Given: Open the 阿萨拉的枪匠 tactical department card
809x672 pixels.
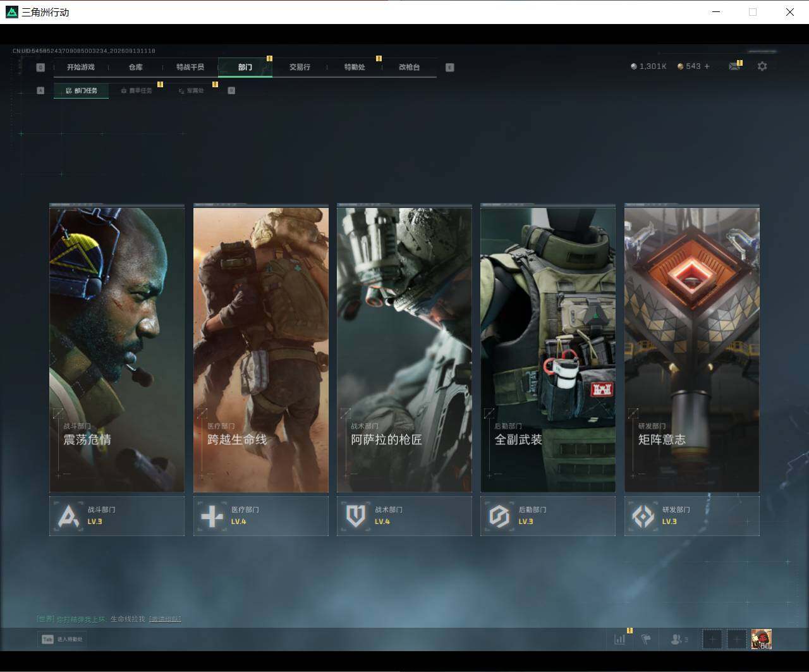Looking at the screenshot, I should pos(404,348).
